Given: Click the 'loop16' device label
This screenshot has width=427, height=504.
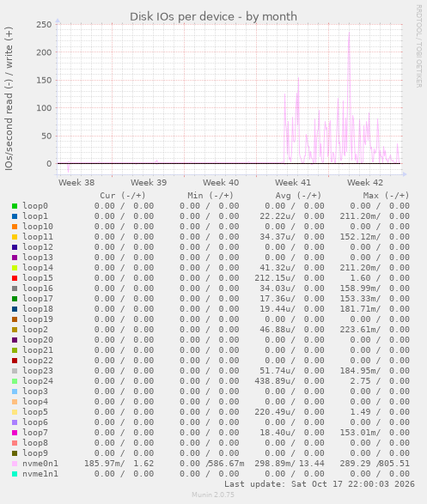Looking at the screenshot, I should click(x=38, y=288).
